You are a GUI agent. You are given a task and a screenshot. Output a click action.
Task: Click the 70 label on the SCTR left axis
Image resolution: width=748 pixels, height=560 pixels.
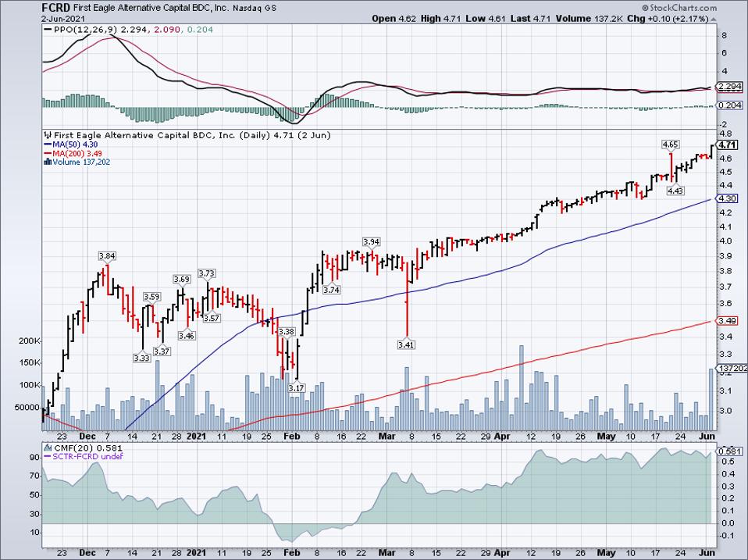(35, 476)
